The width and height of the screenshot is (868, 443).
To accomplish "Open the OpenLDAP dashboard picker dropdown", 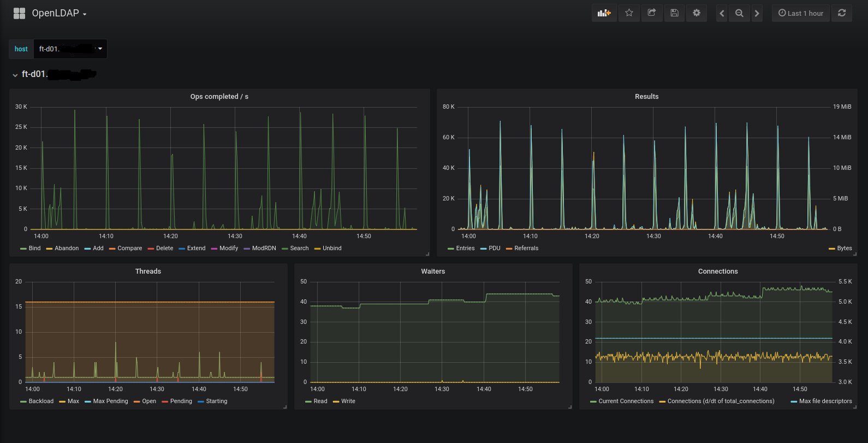I will click(59, 13).
